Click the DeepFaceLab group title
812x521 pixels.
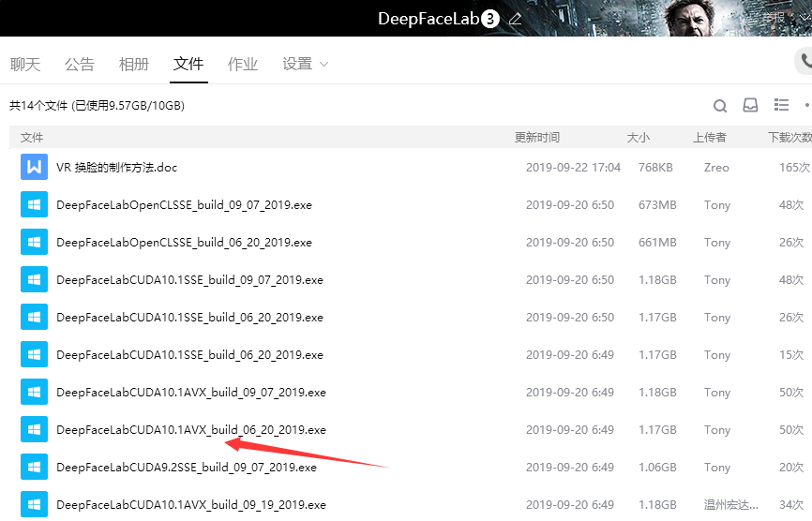[429, 19]
